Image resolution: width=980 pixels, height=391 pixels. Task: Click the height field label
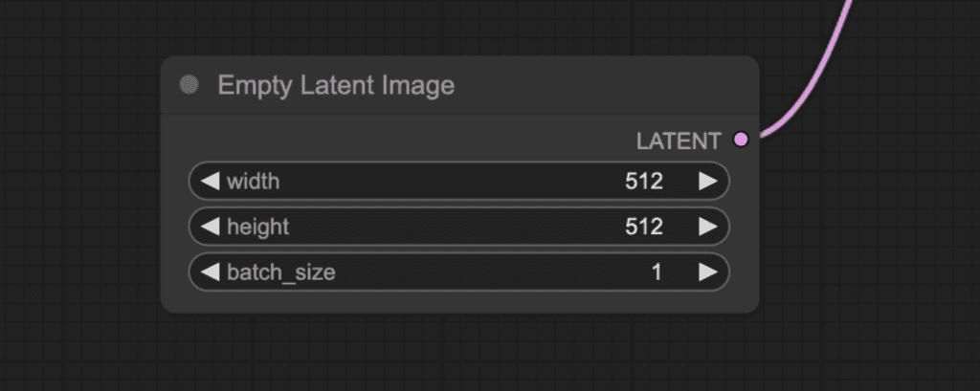(x=257, y=227)
